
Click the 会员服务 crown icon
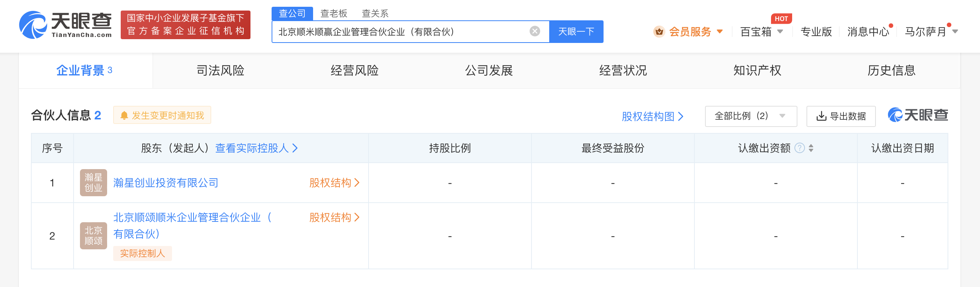(659, 32)
